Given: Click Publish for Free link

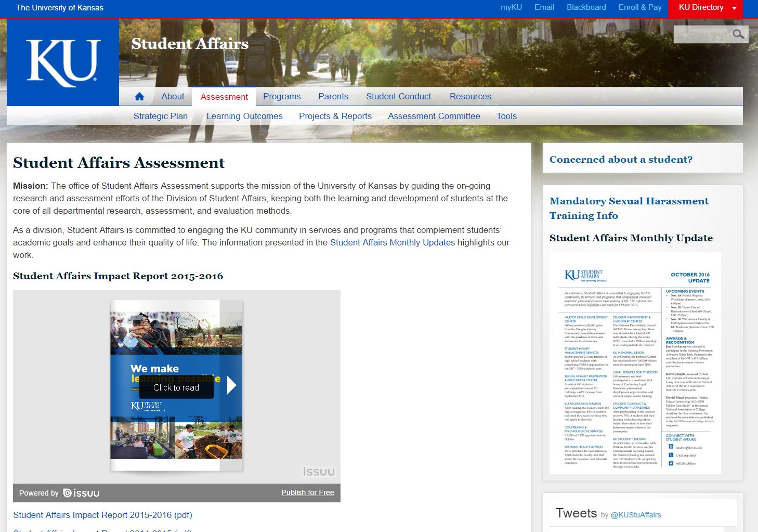Looking at the screenshot, I should [308, 493].
